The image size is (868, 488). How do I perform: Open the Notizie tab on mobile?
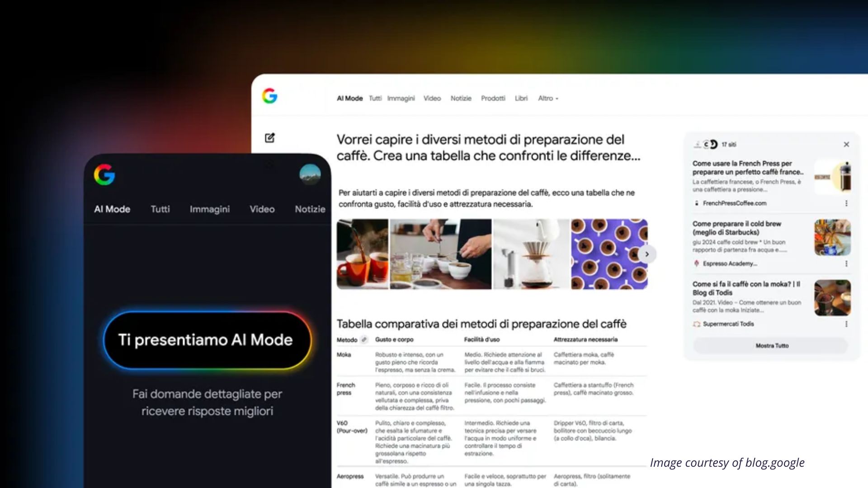point(310,209)
